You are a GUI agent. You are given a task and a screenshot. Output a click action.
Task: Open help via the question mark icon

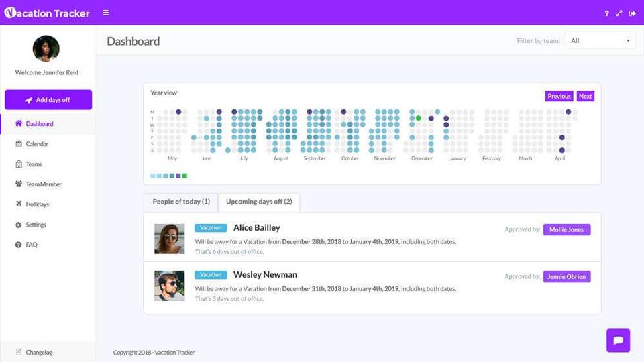tap(606, 13)
